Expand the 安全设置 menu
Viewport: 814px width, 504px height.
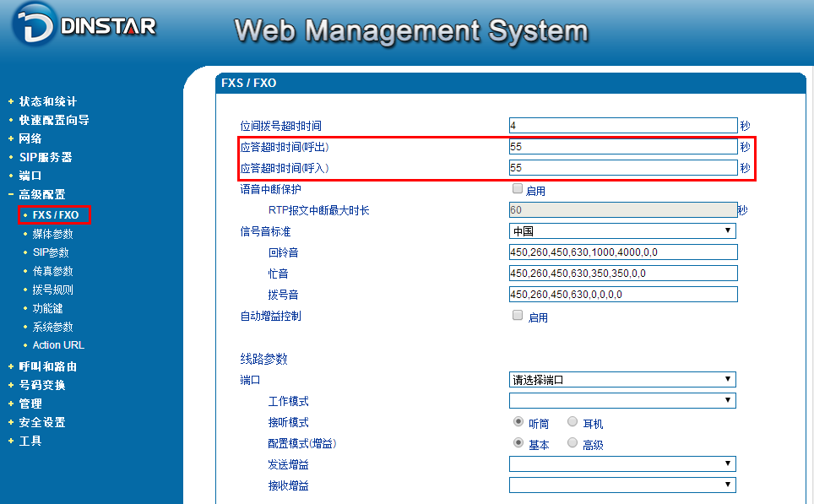42,422
